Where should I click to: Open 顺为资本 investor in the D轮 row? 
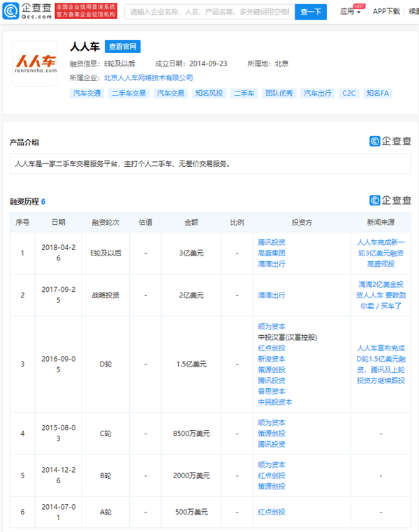tap(272, 327)
